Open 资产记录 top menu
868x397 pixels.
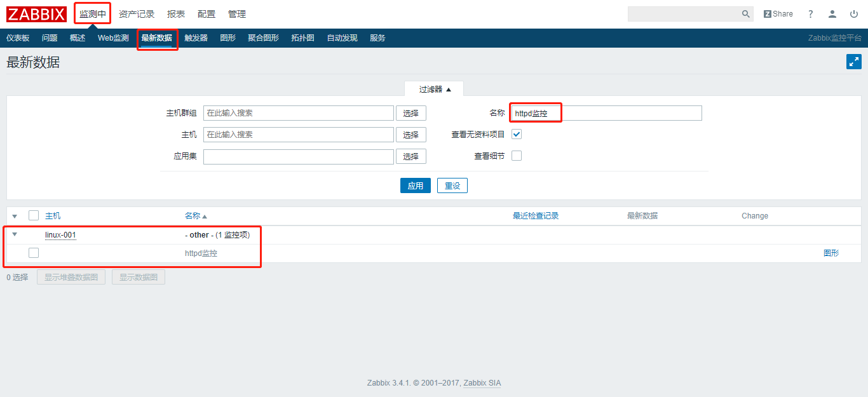tap(137, 14)
